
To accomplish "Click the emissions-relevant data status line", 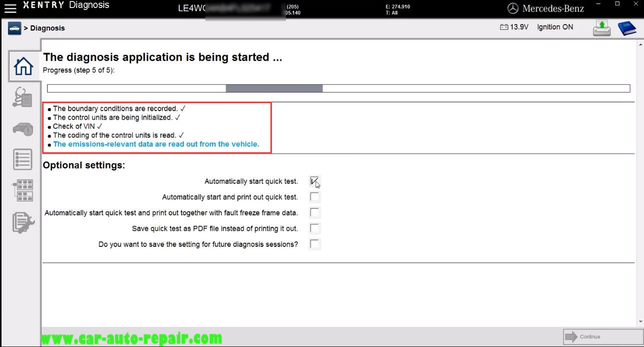I will click(x=156, y=144).
